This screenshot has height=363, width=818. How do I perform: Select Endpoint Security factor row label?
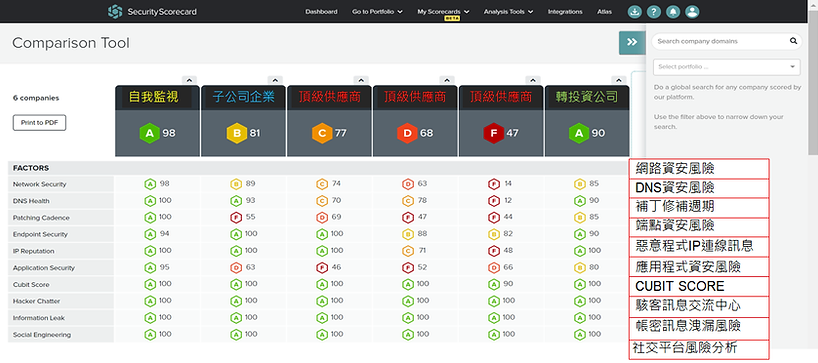40,234
